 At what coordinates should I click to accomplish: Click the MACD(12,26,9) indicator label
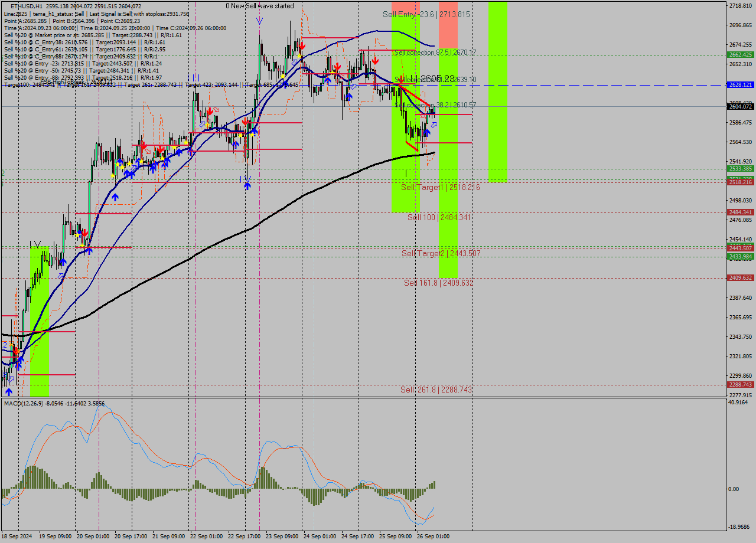[x=21, y=403]
